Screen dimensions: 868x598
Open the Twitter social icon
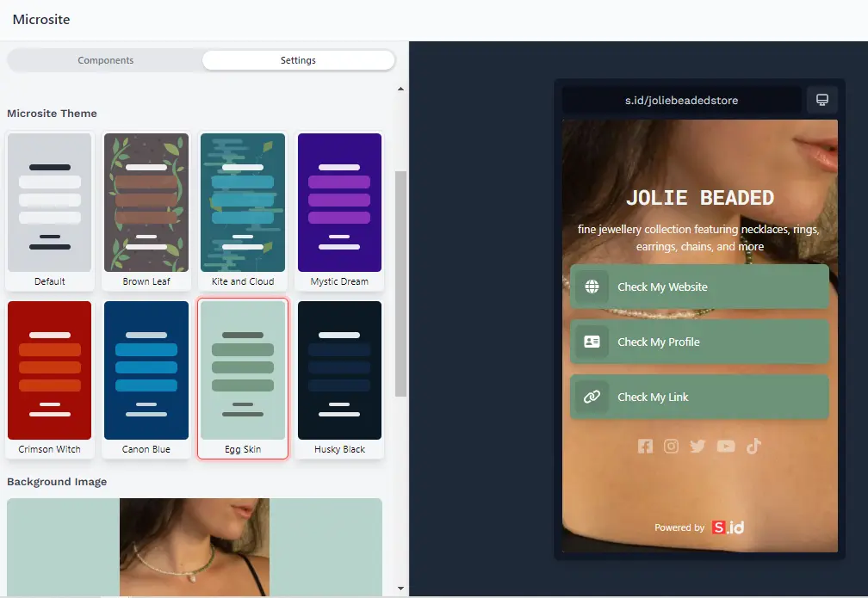click(697, 447)
